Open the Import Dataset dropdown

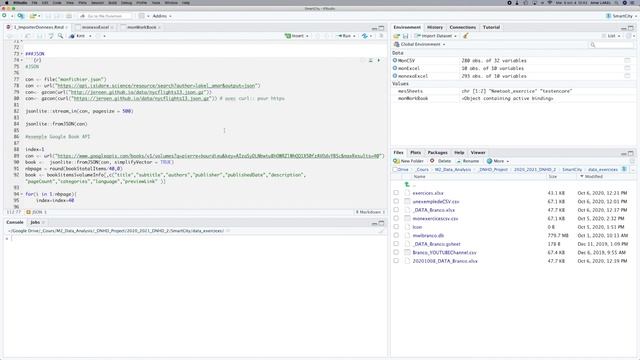[435, 36]
